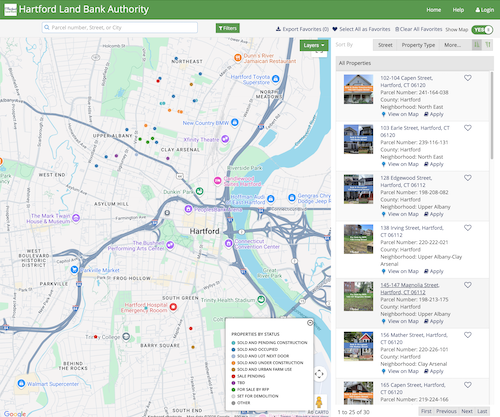Click Dunkin' Park map marker
Screen dimensions: 500x417
pyautogui.click(x=199, y=191)
